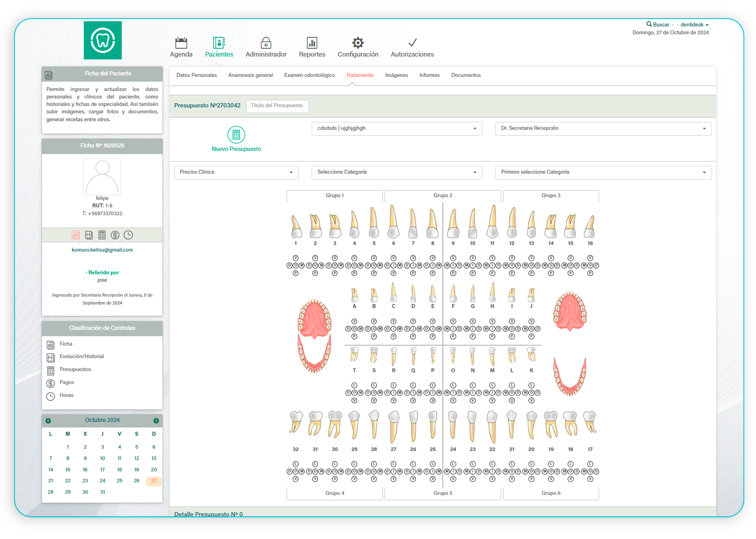This screenshot has height=539, width=756.
Task: Toggle the V surface circle above tooth 1
Action: click(296, 258)
